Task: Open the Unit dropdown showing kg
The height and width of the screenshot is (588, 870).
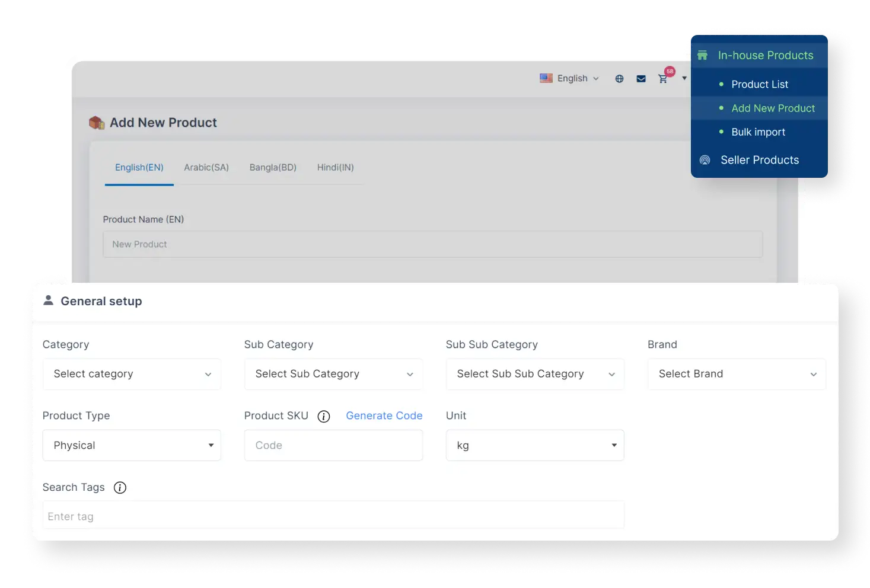Action: tap(534, 445)
